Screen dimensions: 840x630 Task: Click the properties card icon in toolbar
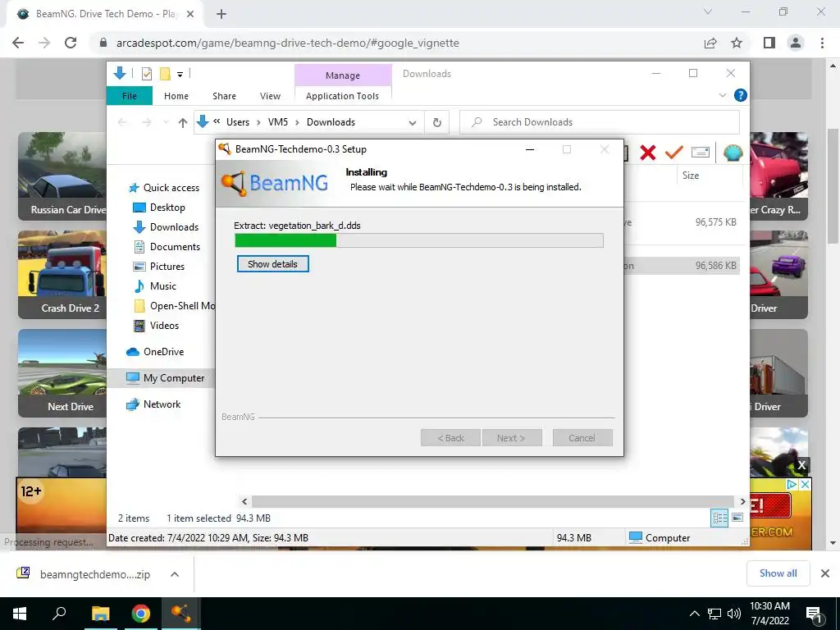[701, 153]
